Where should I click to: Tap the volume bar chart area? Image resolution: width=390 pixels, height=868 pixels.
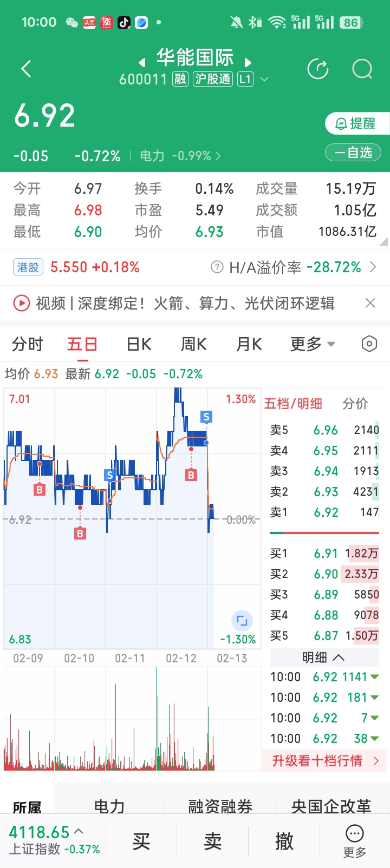[132, 718]
